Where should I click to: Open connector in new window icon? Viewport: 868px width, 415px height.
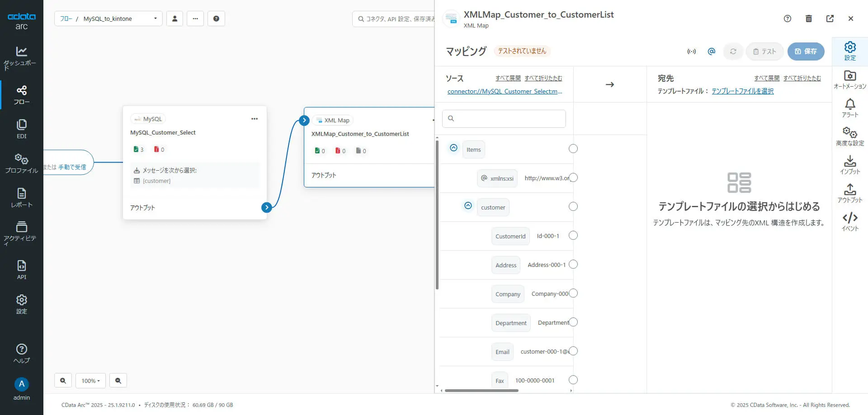830,19
